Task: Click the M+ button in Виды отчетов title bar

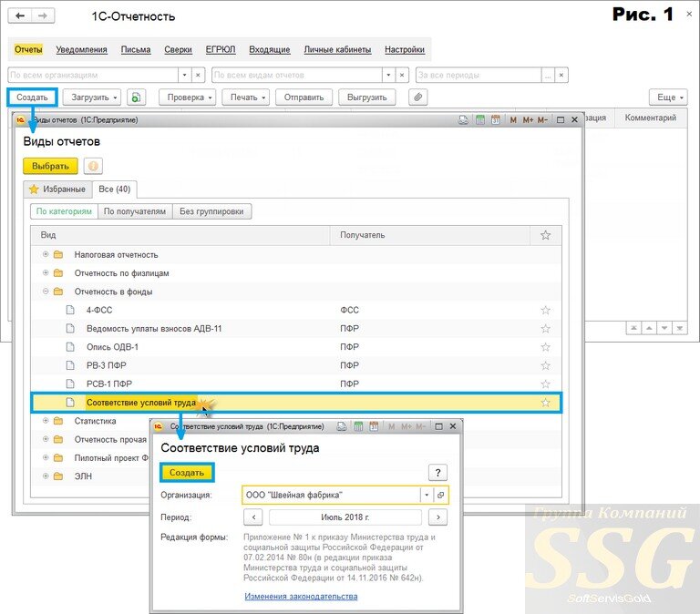Action: click(x=528, y=119)
